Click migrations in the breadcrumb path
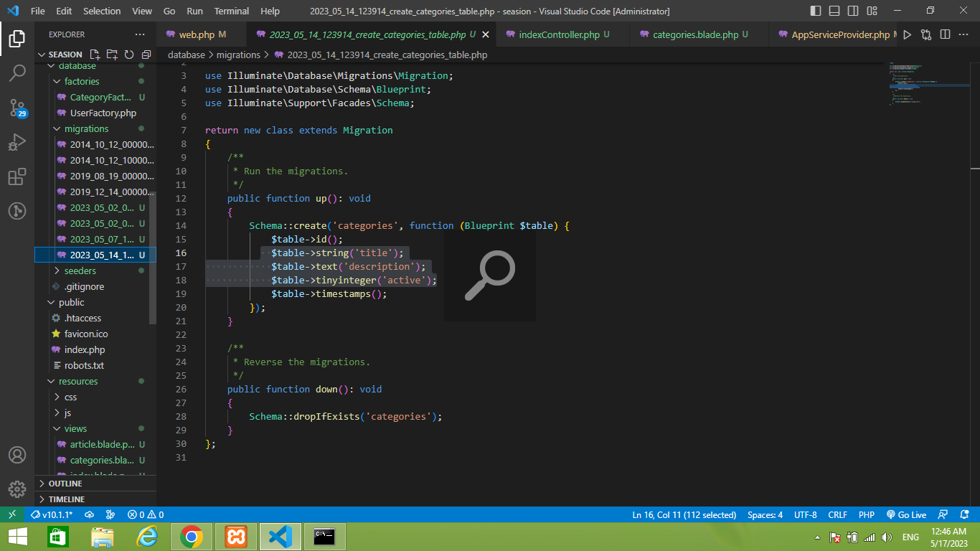The image size is (980, 551). point(238,55)
